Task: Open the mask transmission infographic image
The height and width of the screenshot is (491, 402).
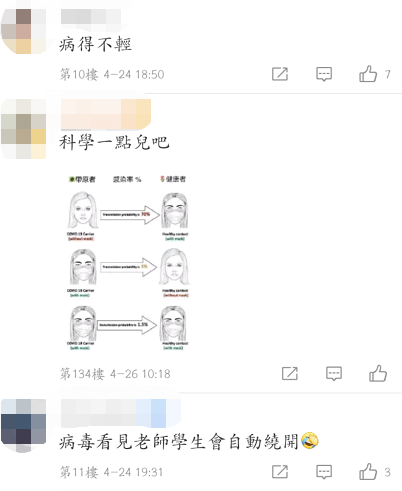Action: pos(128,263)
